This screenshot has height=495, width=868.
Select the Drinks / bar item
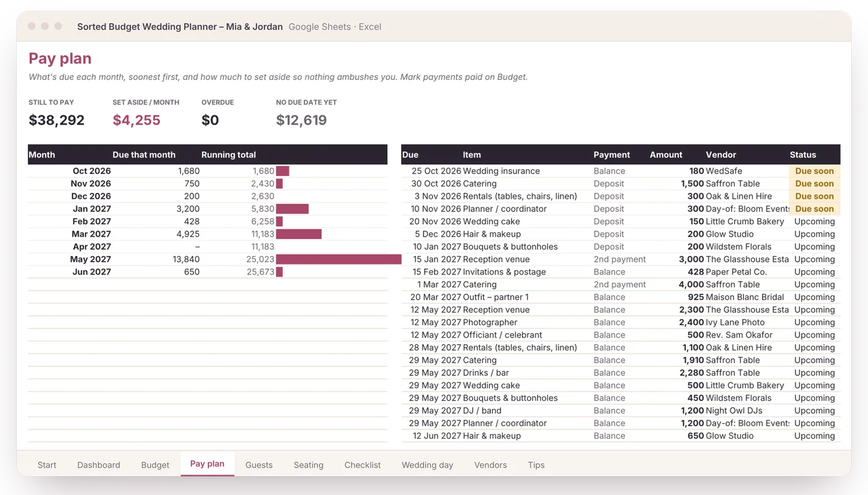pos(486,373)
